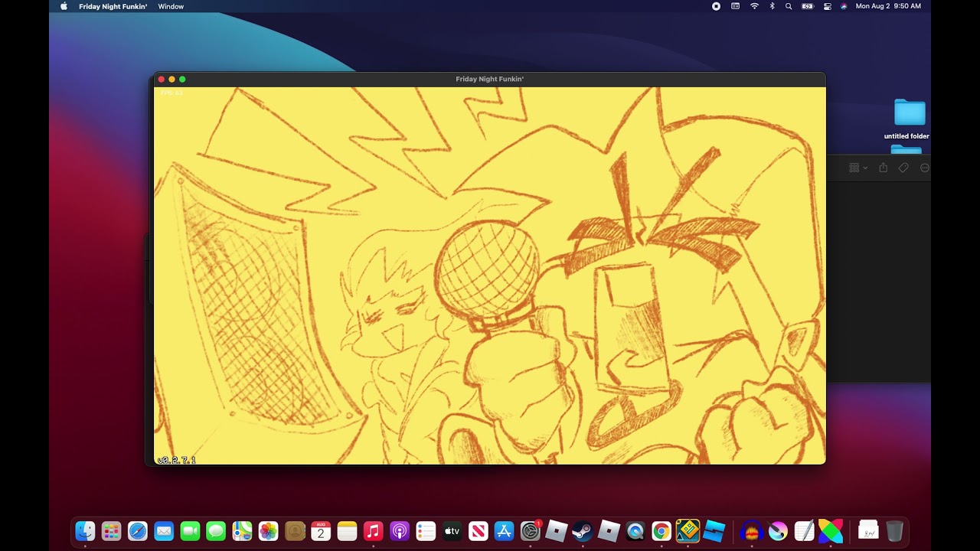The image size is (980, 551).
Task: Open the Maps dock icon
Action: pos(242,530)
